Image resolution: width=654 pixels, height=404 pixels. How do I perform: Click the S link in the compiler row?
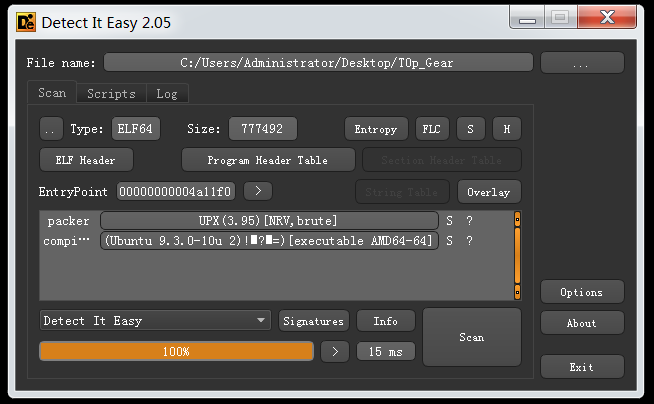[x=449, y=241]
